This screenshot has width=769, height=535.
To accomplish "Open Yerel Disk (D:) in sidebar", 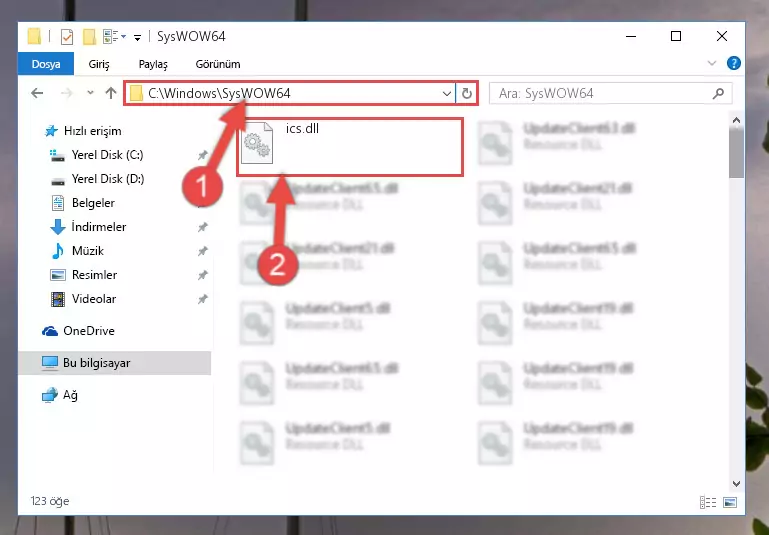I will coord(107,179).
